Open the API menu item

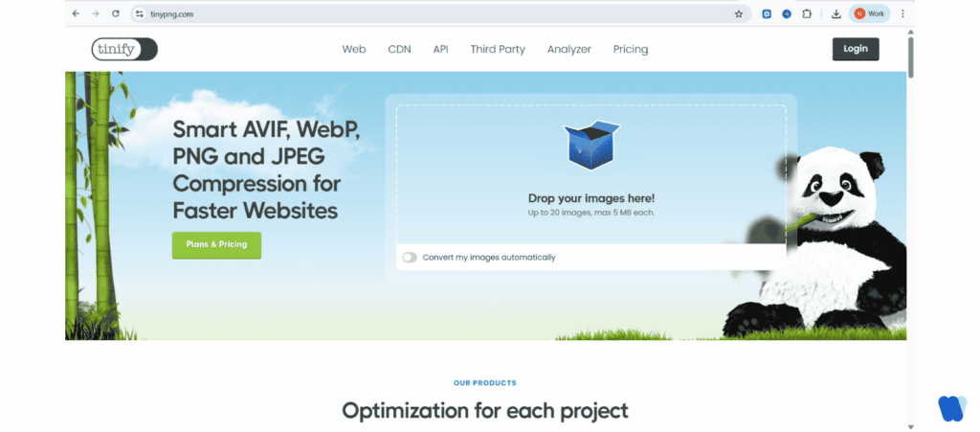(440, 50)
